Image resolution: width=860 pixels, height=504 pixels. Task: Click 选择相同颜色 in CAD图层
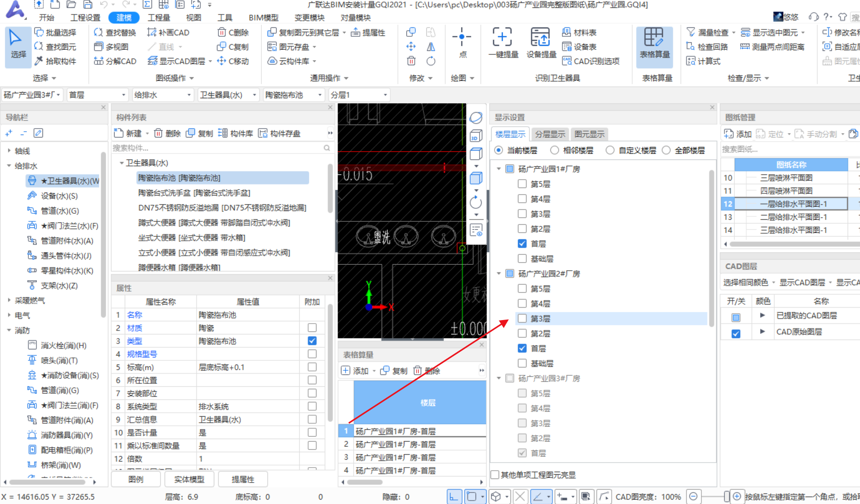(x=746, y=282)
